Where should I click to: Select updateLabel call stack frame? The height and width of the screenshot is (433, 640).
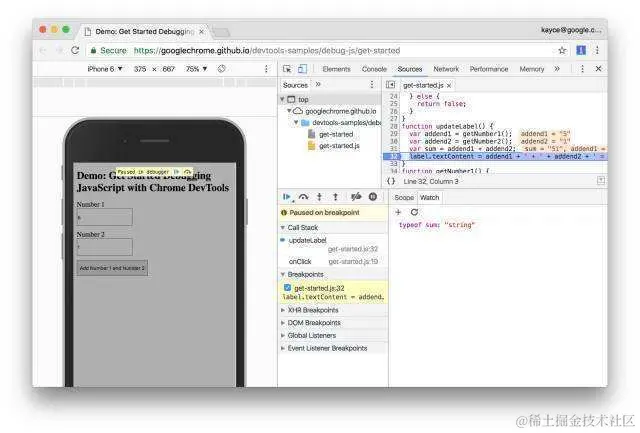click(333, 244)
